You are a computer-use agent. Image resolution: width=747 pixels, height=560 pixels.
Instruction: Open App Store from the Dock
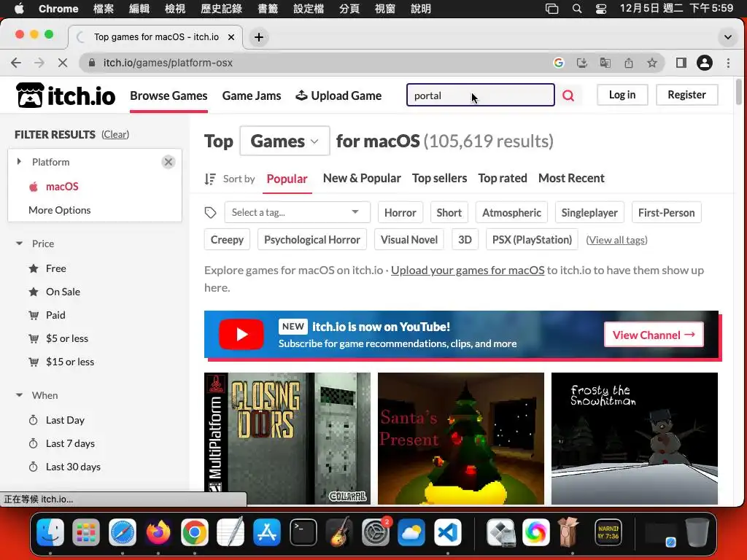pos(267,532)
